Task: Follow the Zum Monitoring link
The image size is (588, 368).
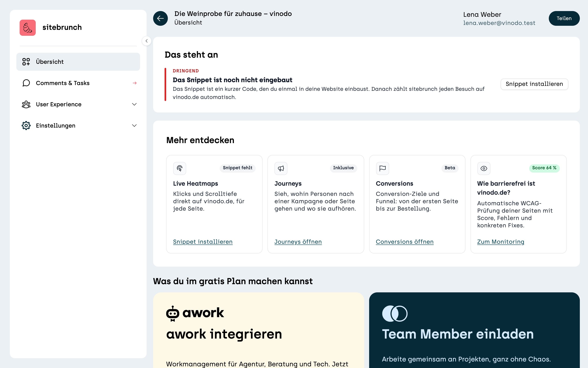Action: [x=501, y=242]
